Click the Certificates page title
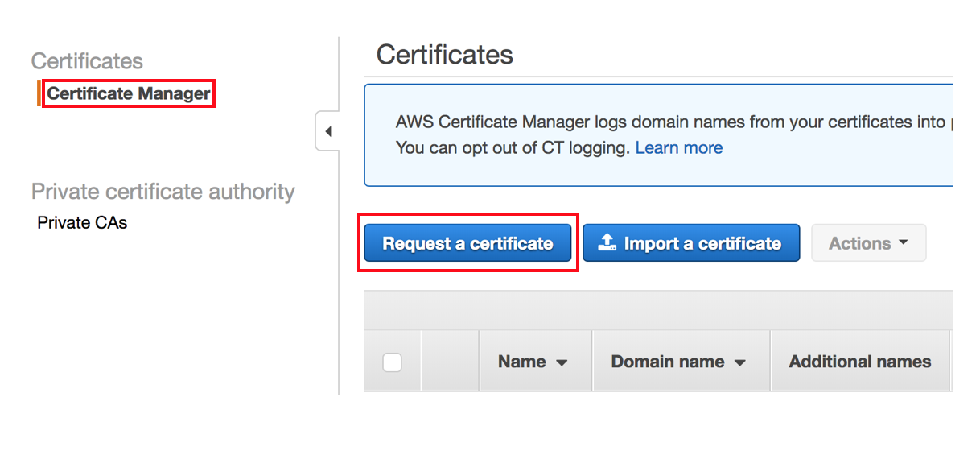This screenshot has width=980, height=451. tap(444, 55)
